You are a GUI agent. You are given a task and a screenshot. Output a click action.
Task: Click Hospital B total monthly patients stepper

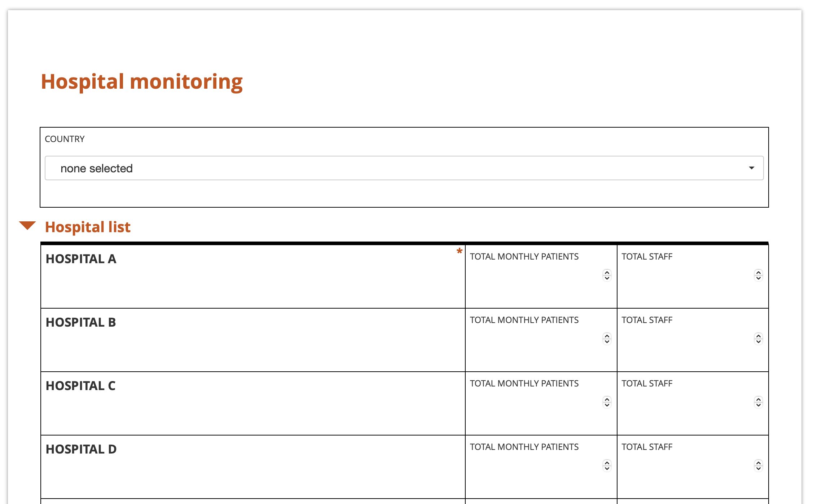tap(607, 339)
